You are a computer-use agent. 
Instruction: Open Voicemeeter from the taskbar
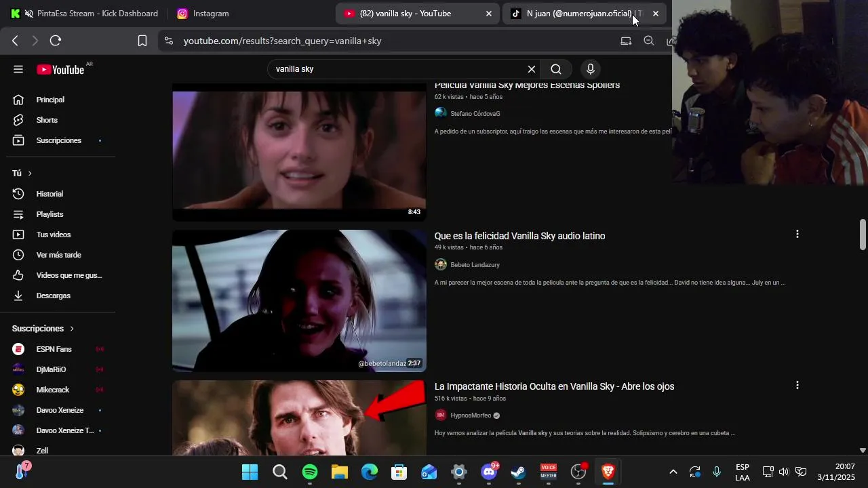[x=549, y=472]
